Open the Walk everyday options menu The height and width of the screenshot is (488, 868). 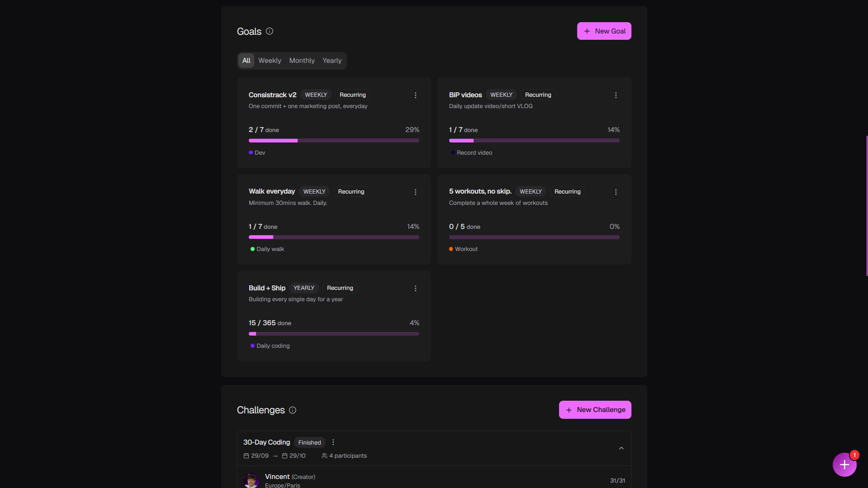tap(415, 192)
